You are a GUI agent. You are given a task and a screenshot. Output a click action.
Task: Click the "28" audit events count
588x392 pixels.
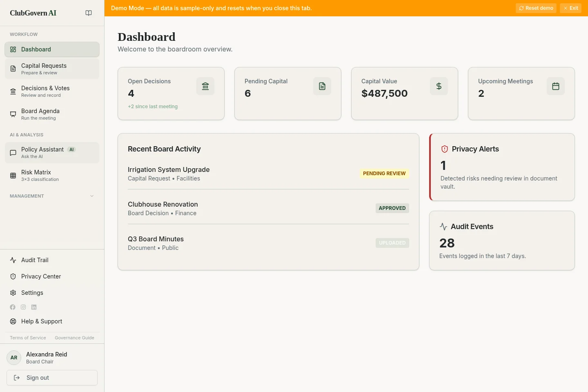click(x=447, y=243)
